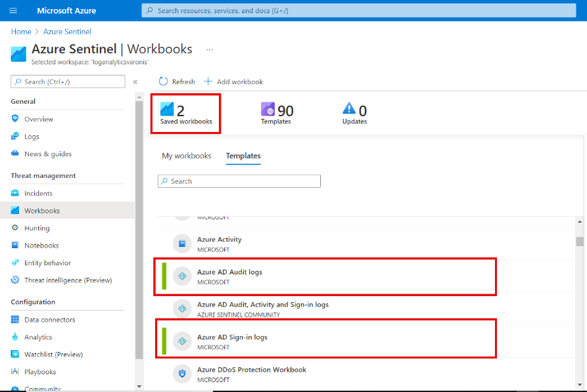Click the Saved workbooks tile icon
Viewport: 587px width, 392px height.
(167, 109)
